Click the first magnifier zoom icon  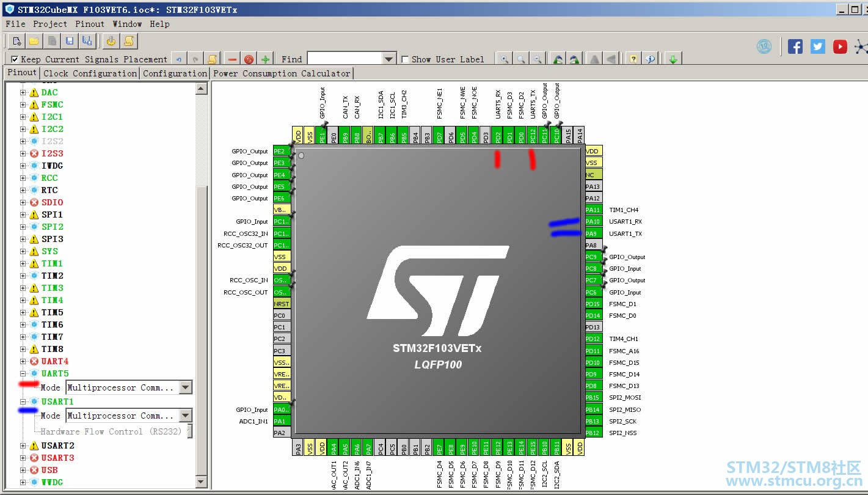point(505,59)
